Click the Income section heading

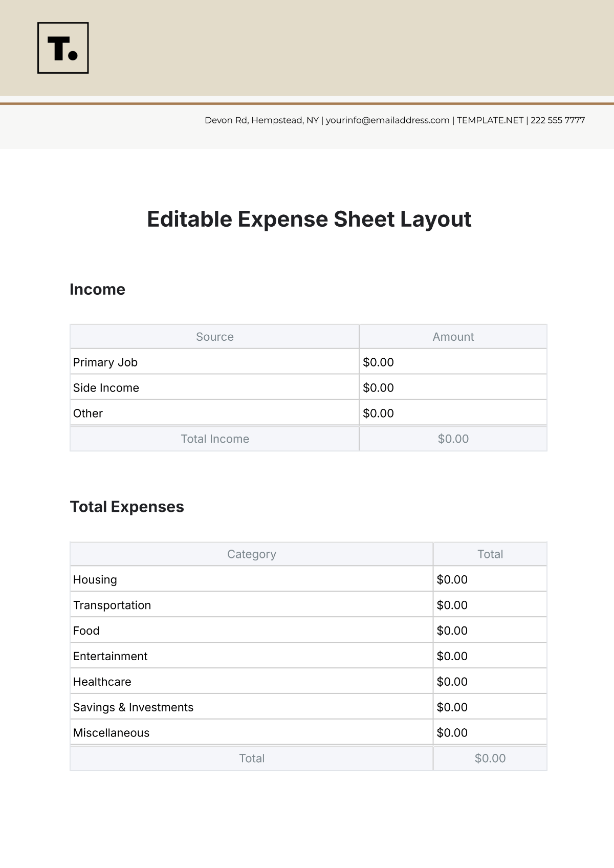[x=97, y=289]
